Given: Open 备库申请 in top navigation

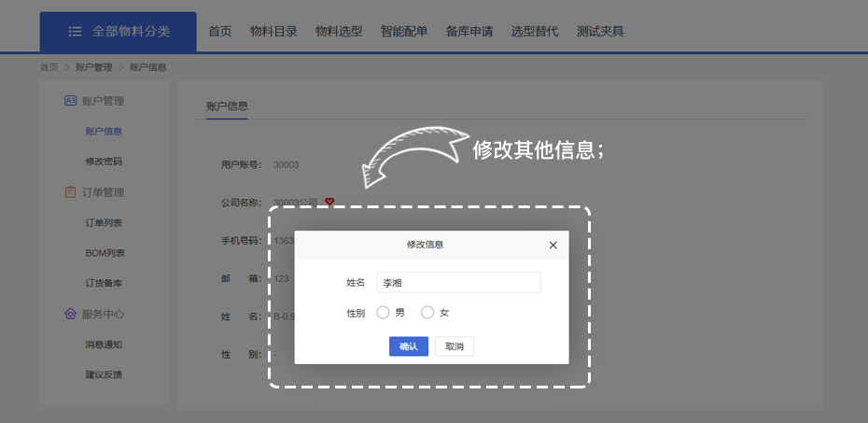Looking at the screenshot, I should [469, 32].
